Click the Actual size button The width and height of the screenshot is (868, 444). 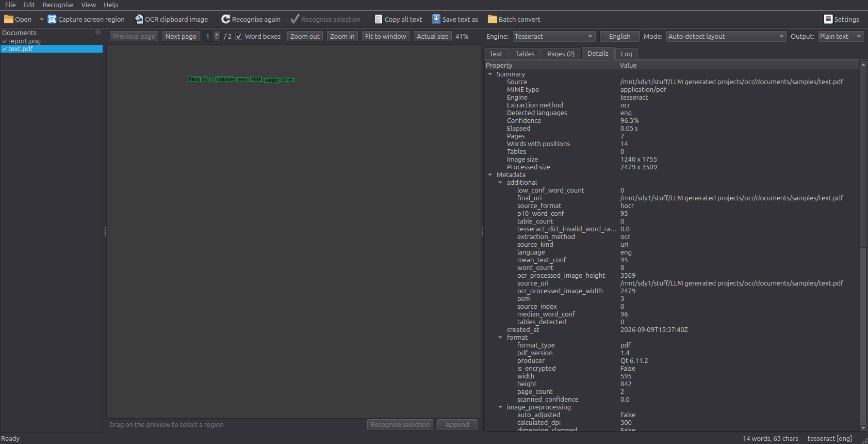click(433, 36)
